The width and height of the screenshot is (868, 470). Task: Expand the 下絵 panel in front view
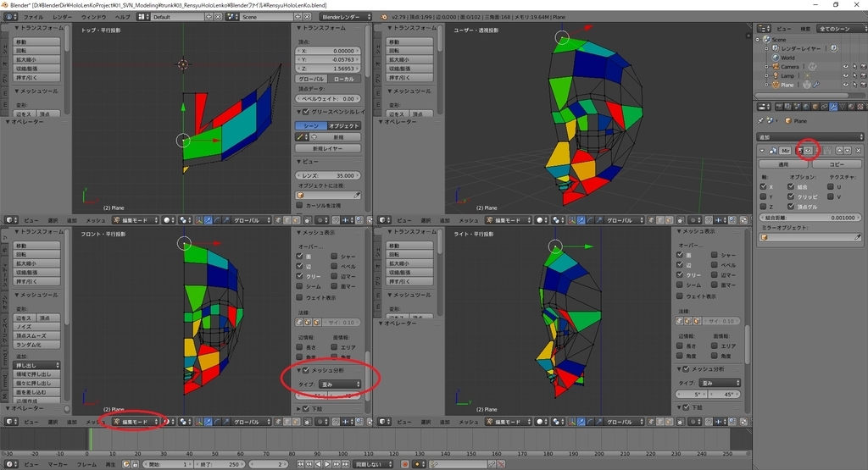click(299, 409)
